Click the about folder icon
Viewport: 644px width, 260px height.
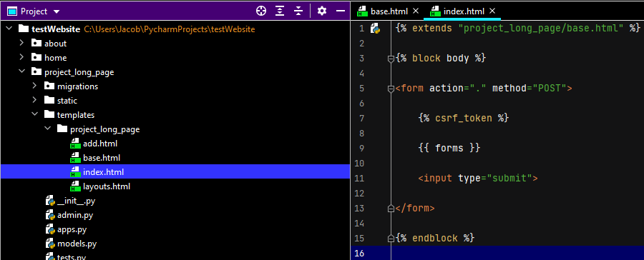37,43
